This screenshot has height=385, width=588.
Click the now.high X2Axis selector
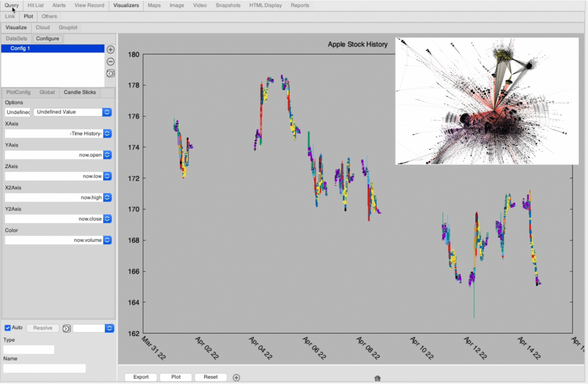[107, 197]
